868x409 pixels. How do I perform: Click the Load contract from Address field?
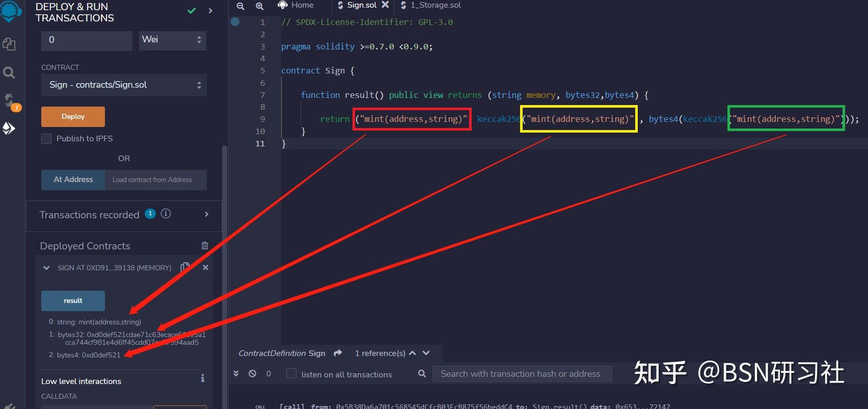156,180
